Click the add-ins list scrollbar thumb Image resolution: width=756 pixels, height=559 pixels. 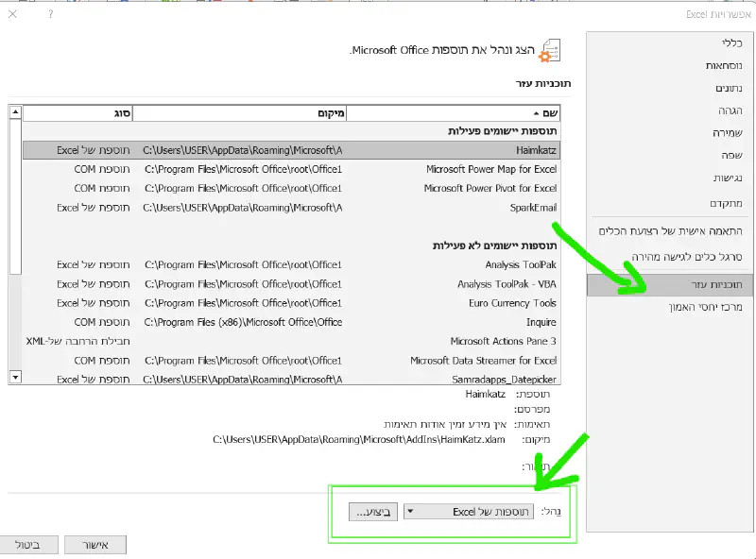(x=15, y=196)
